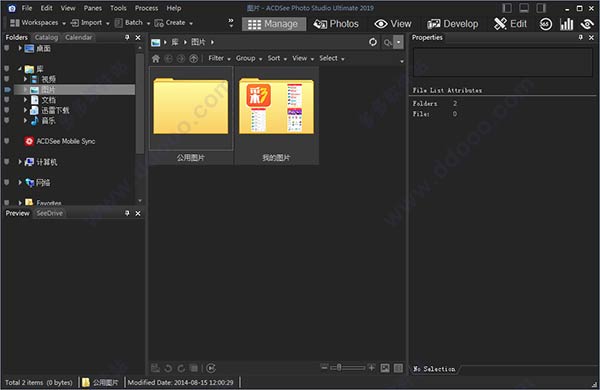Click the compare images icon in bottom toolbar

pos(194,368)
